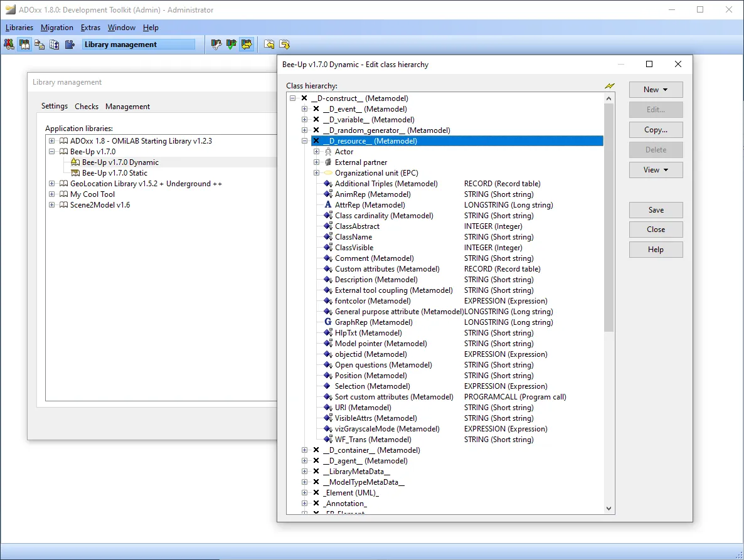The image size is (744, 560).
Task: Select the _Element (UML)_ class
Action: click(x=351, y=493)
